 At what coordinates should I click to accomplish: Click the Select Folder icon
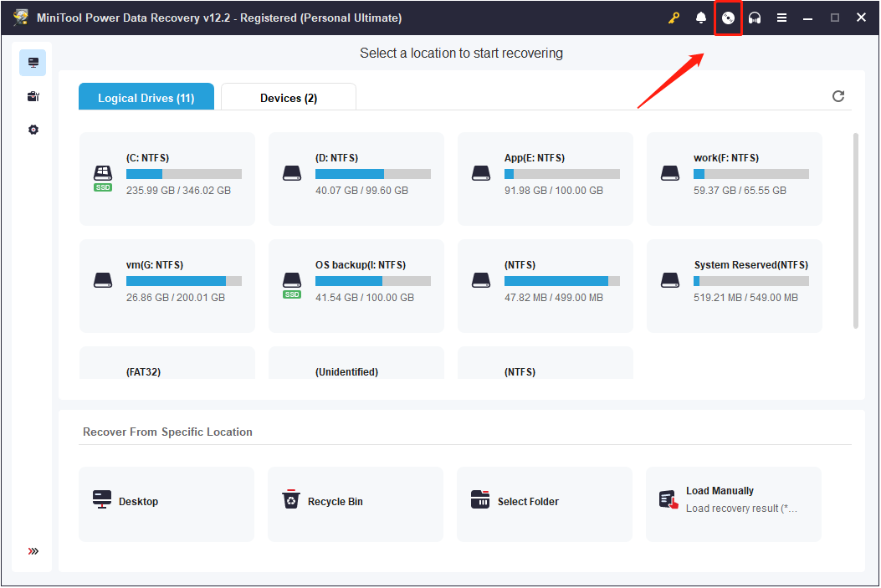[x=480, y=499]
